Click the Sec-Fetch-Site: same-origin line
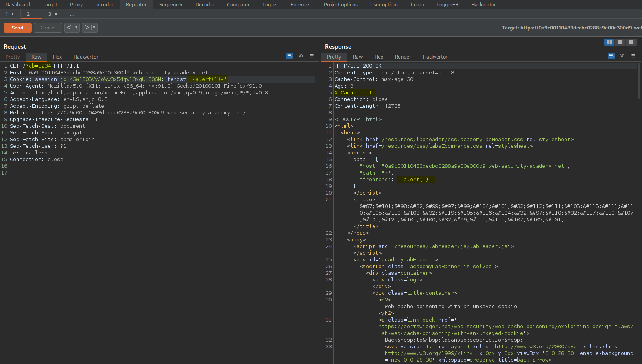The height and width of the screenshot is (364, 642). [52, 140]
